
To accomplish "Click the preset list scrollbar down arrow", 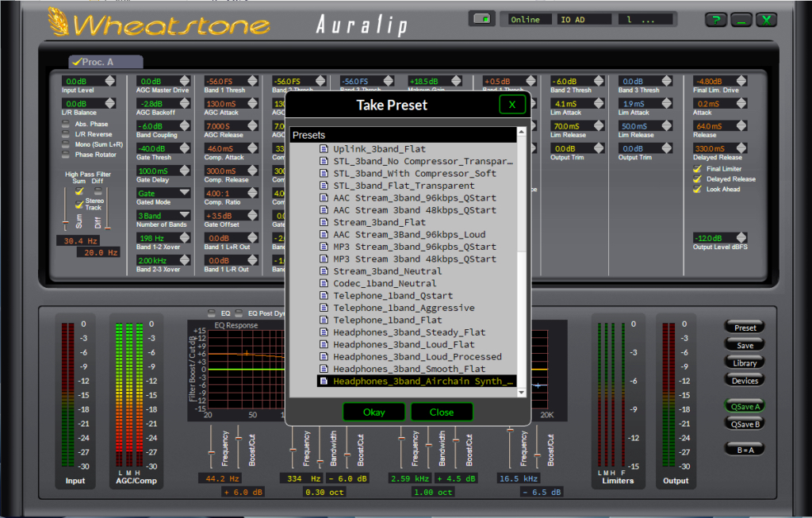I will 522,393.
